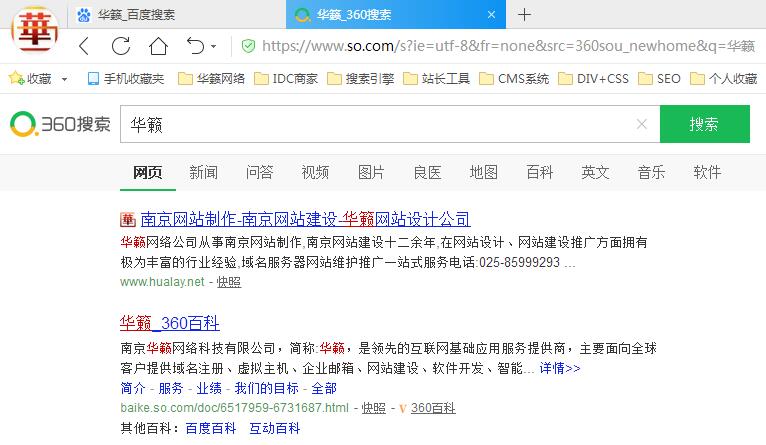The width and height of the screenshot is (766, 445).
Task: Click the 華 favicon beside the first result
Action: [128, 219]
